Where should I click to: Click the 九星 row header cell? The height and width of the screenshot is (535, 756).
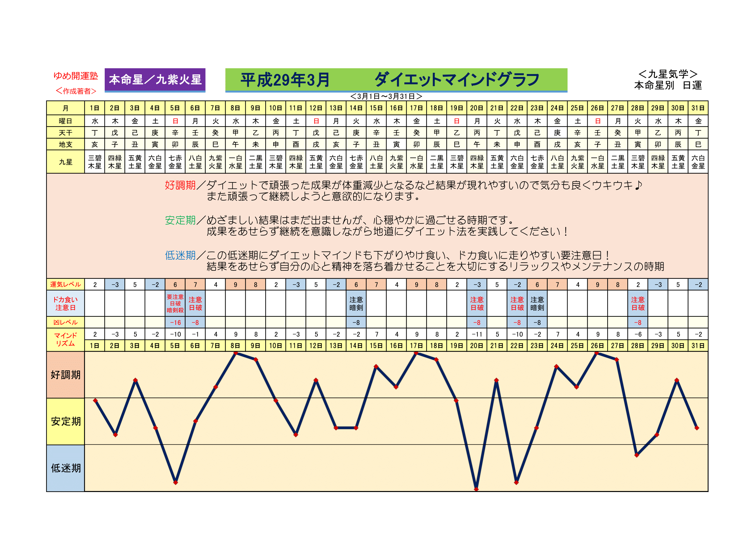pyautogui.click(x=66, y=162)
